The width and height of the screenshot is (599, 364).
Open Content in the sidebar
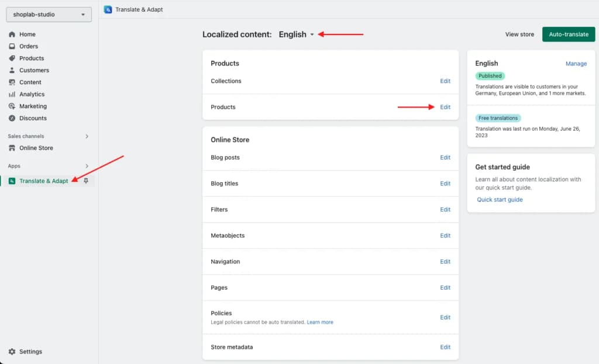(30, 82)
